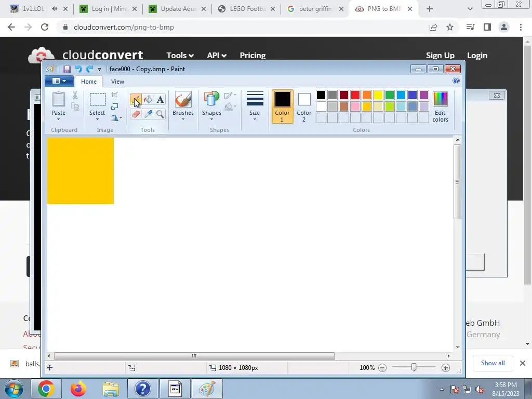Click the Login link

pos(477,55)
